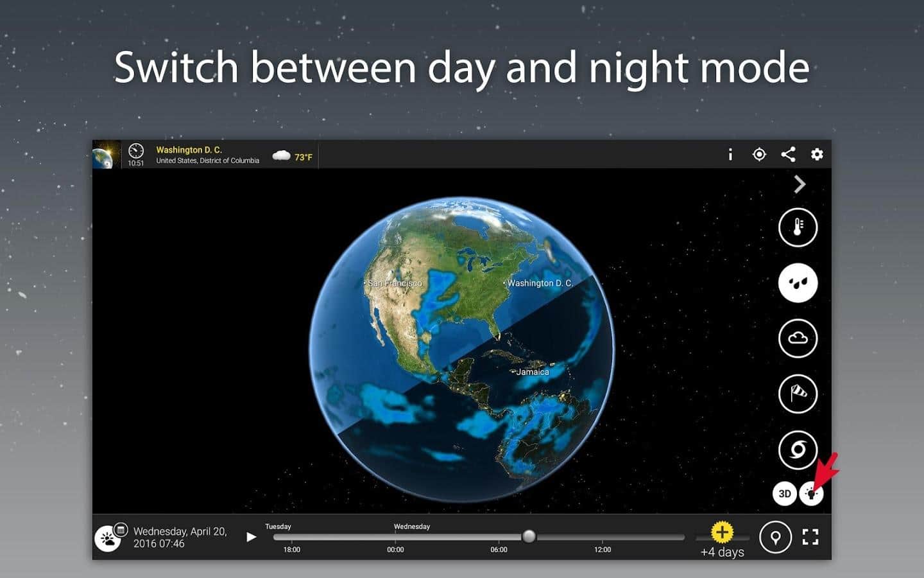Viewport: 924px width, 578px height.
Task: Center map with my location icon
Action: tap(759, 154)
